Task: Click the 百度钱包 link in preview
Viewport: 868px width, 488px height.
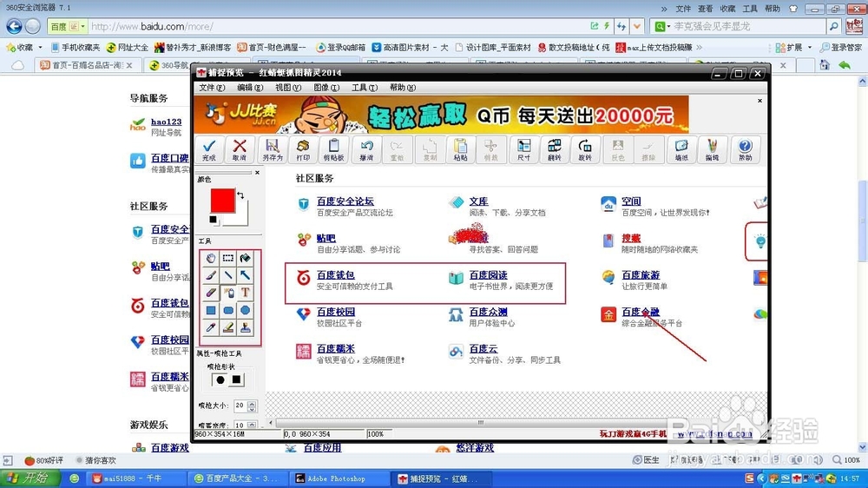Action: (335, 275)
